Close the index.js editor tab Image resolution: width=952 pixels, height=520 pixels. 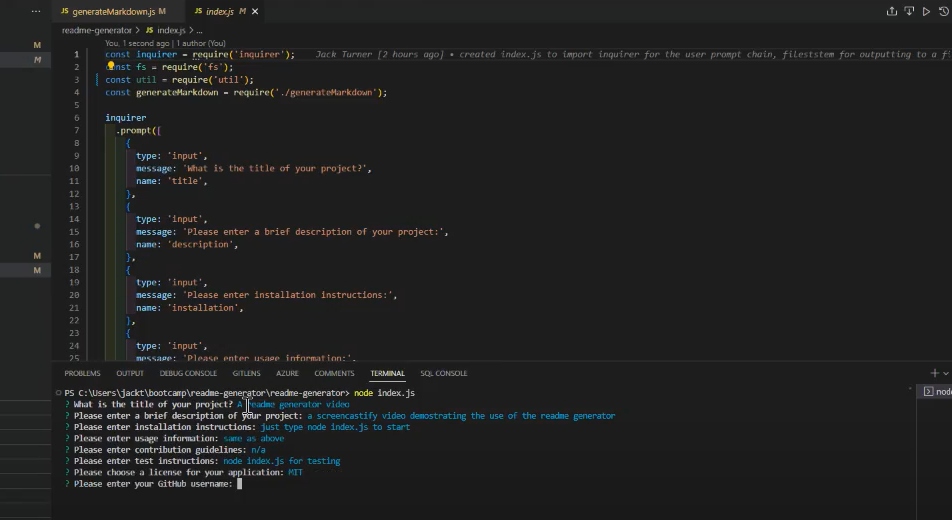coord(254,12)
